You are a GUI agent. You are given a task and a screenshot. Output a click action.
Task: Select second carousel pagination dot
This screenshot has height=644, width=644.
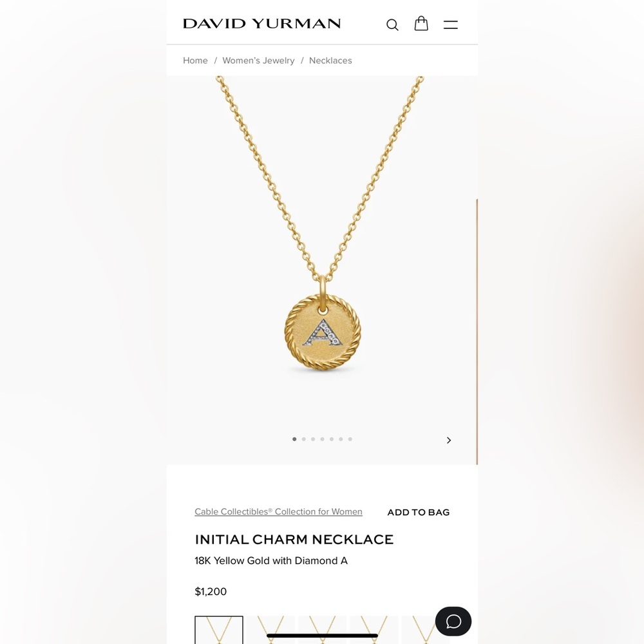pos(303,439)
